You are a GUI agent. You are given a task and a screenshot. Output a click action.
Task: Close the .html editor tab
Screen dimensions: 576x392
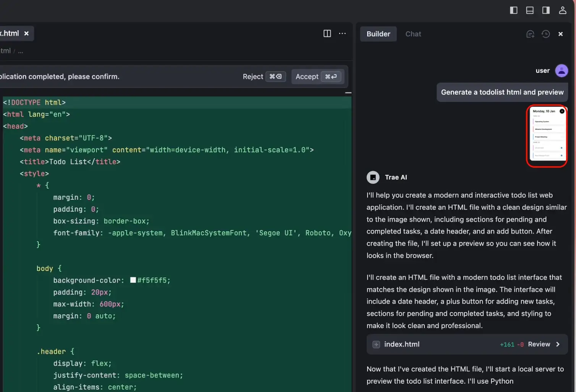(26, 34)
